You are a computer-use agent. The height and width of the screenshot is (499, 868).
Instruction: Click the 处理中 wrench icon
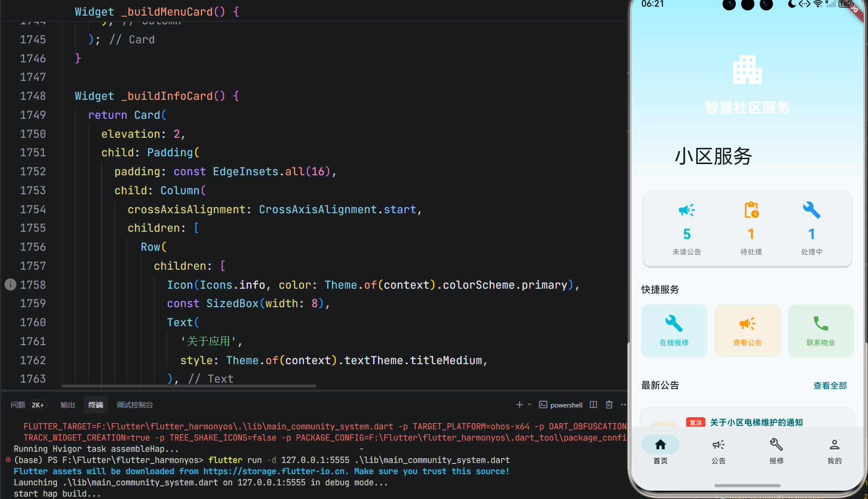click(812, 210)
